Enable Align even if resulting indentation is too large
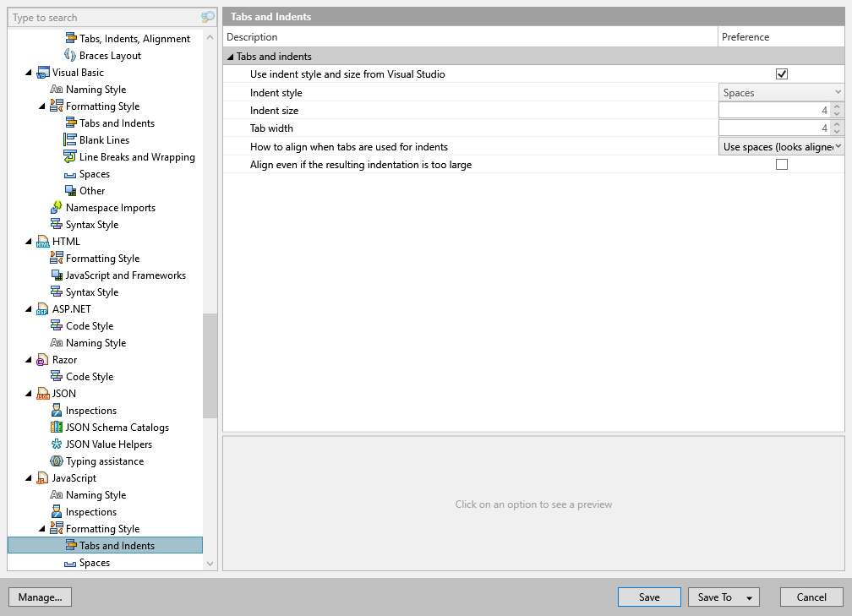The image size is (852, 616). click(x=781, y=164)
